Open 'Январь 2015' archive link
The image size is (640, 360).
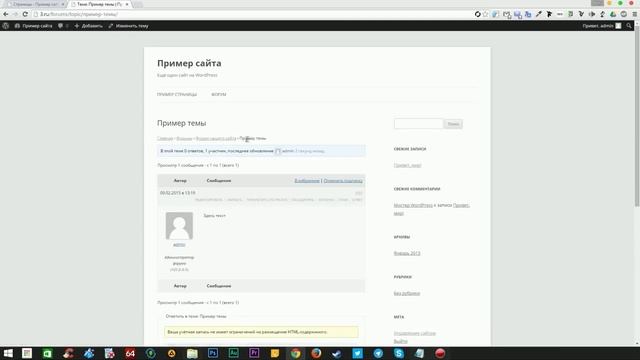[x=407, y=253]
